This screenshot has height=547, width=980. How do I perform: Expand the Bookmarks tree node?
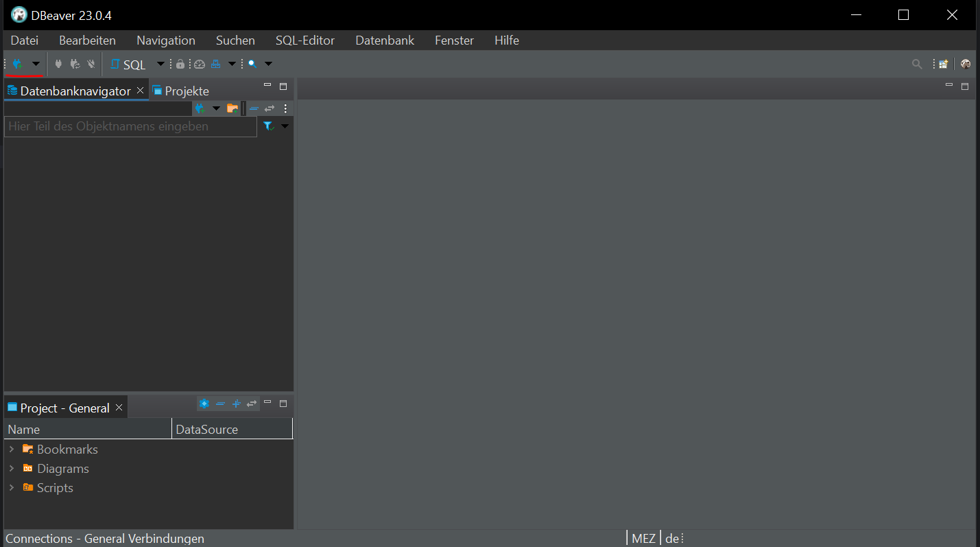[12, 450]
